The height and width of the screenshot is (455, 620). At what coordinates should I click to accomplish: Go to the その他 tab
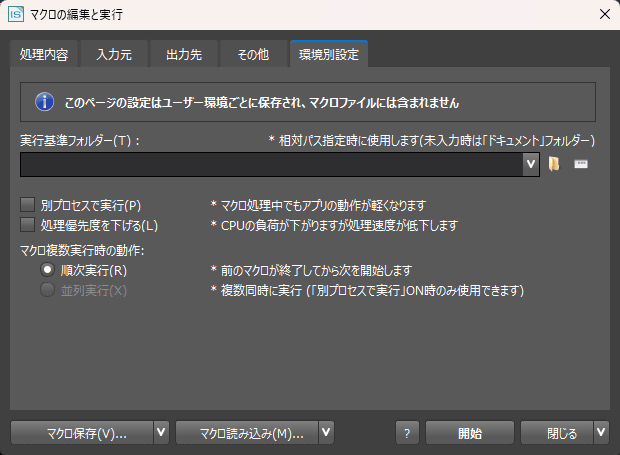[x=253, y=54]
